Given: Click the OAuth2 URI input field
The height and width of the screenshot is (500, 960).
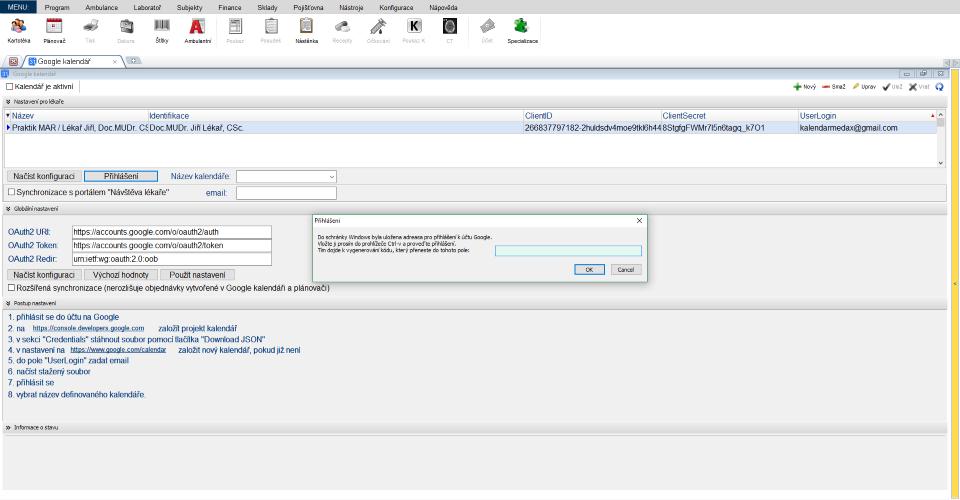Looking at the screenshot, I should [171, 232].
